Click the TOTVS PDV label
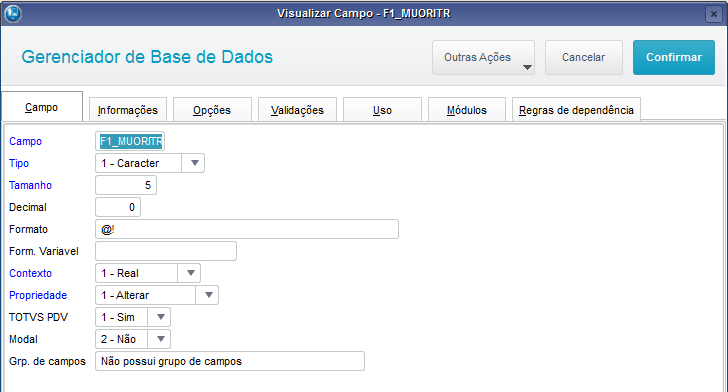Image resolution: width=728 pixels, height=392 pixels. (x=39, y=317)
